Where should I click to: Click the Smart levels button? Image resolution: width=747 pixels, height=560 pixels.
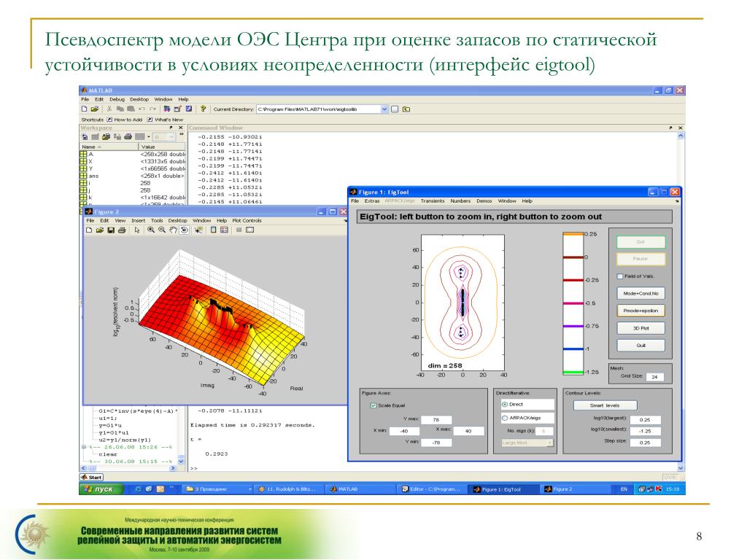point(605,405)
